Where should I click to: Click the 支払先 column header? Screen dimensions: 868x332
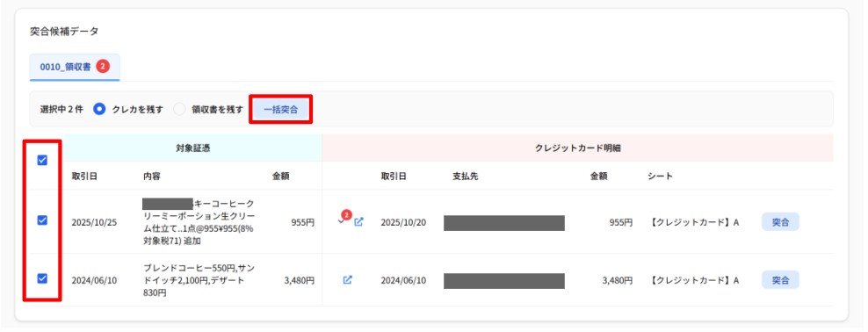[466, 176]
